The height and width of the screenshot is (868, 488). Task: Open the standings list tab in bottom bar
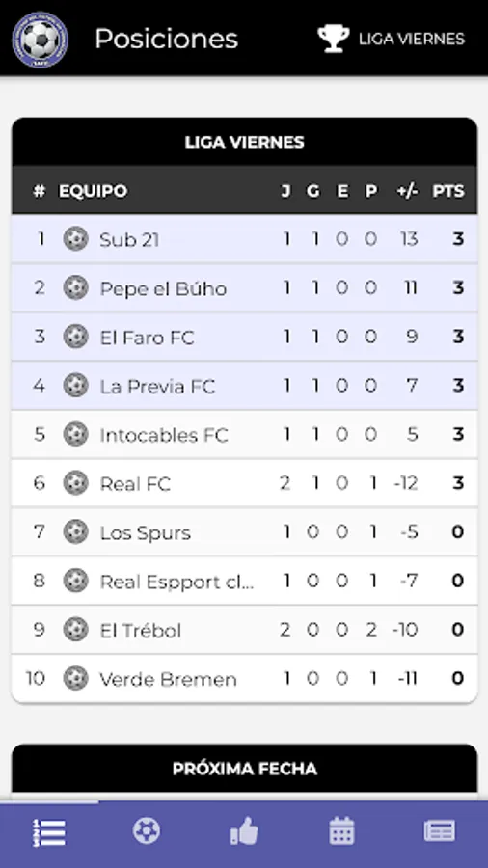[49, 832]
